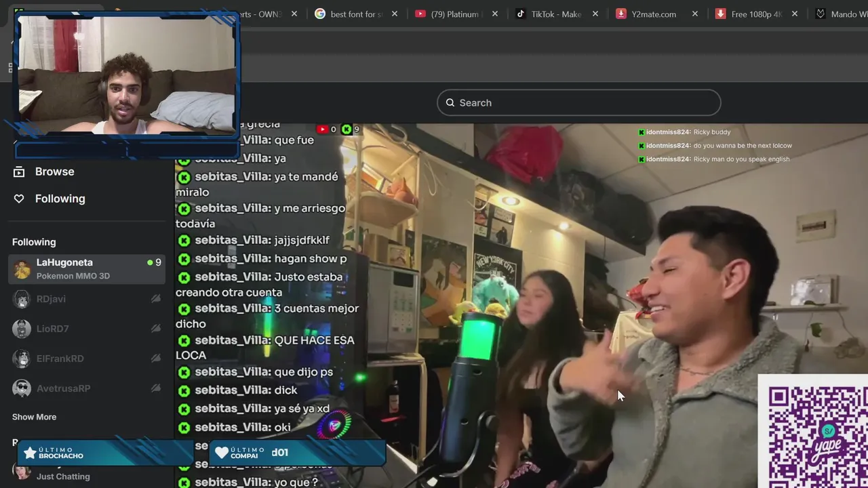Switch to the TikTok - Make tab
Viewport: 868px width, 488px height.
(x=557, y=14)
